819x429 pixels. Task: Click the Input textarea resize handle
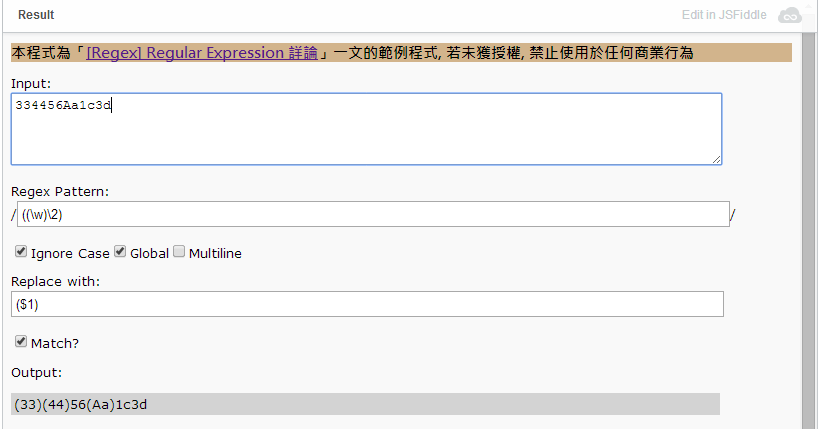(x=716, y=159)
